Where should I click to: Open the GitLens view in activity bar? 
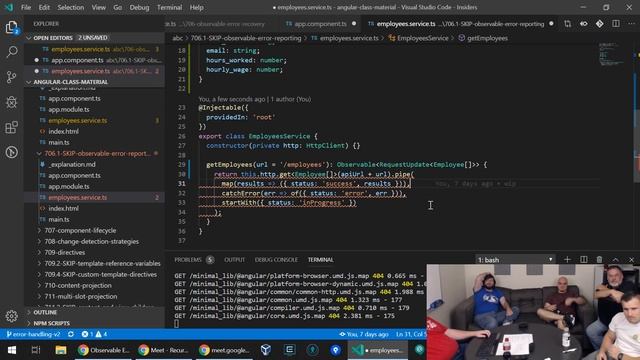pyautogui.click(x=11, y=152)
